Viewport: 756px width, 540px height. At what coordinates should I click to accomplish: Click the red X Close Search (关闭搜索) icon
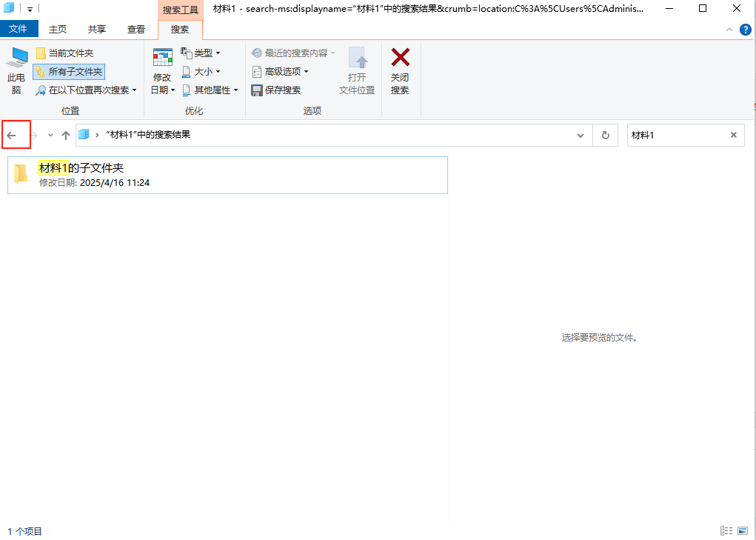tap(400, 58)
